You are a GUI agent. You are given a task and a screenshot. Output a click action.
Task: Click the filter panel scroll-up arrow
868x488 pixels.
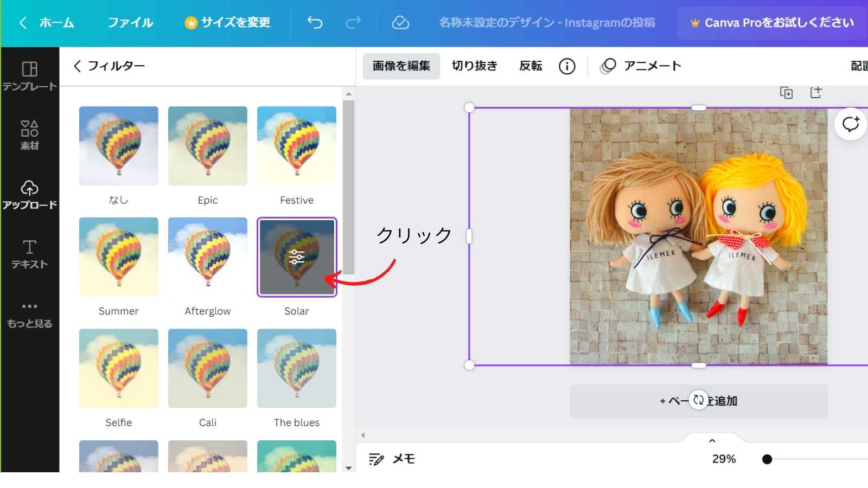[x=349, y=94]
